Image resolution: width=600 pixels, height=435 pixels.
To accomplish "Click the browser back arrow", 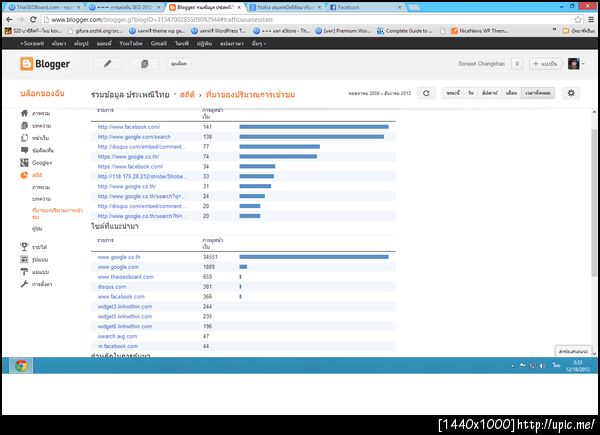I will (x=9, y=20).
